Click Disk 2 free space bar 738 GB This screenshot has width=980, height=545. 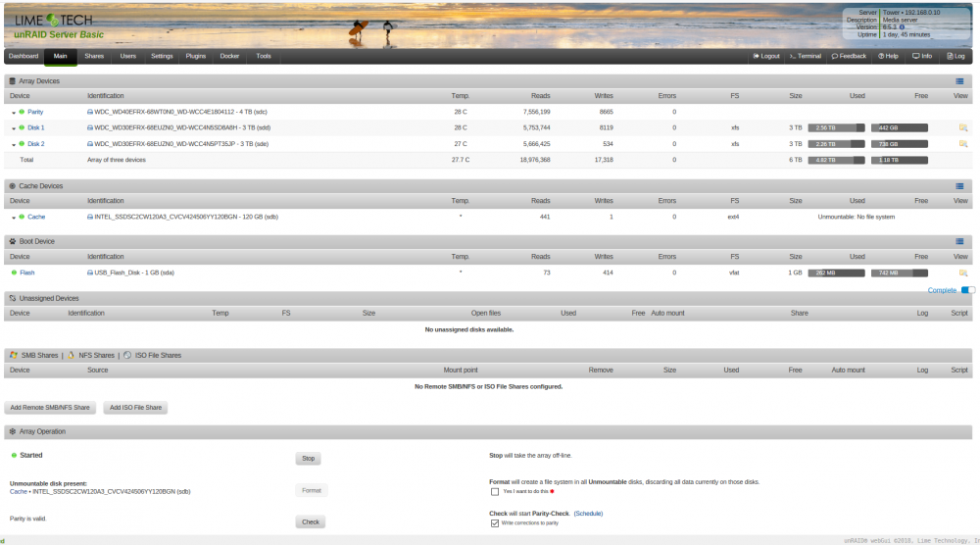pyautogui.click(x=900, y=144)
